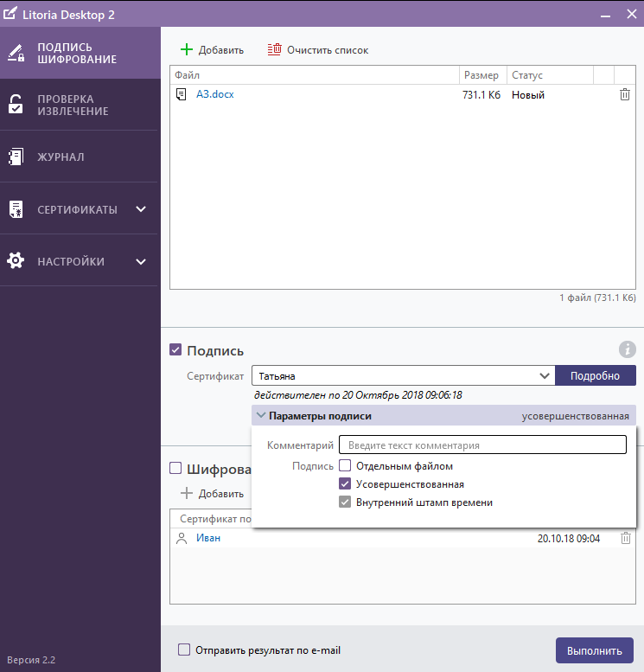644x672 pixels.
Task: Click the Проверка Извлечение unlock icon
Action: pos(16,104)
